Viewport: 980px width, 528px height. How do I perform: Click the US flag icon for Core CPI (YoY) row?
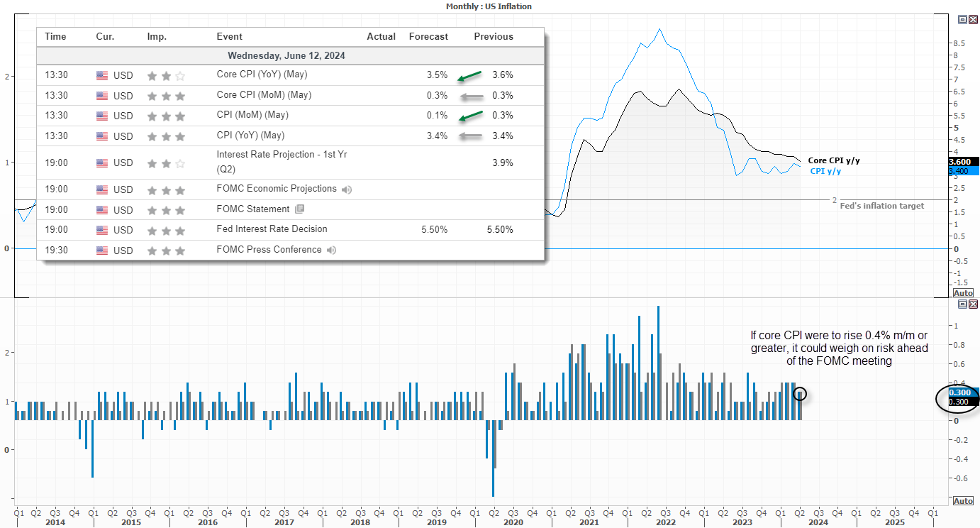click(x=102, y=75)
